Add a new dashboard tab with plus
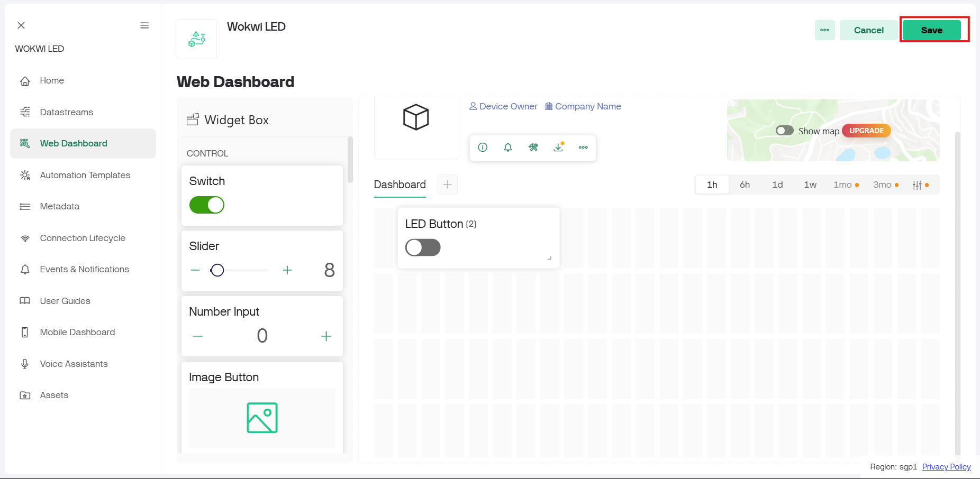The width and height of the screenshot is (980, 479). pyautogui.click(x=447, y=185)
